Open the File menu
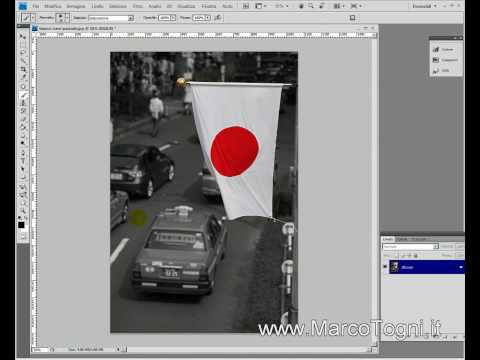The width and height of the screenshot is (480, 360). click(36, 6)
